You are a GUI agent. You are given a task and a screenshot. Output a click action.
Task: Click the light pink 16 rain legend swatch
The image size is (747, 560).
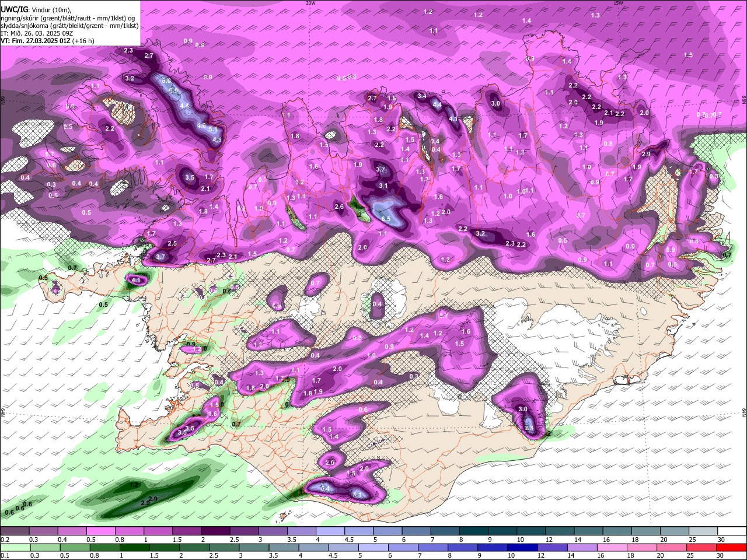[613, 547]
